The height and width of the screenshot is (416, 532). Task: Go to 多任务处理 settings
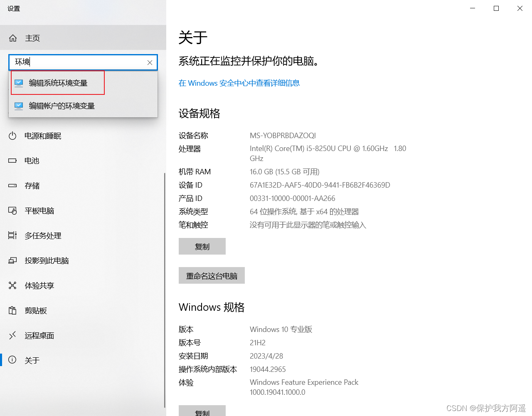point(82,235)
